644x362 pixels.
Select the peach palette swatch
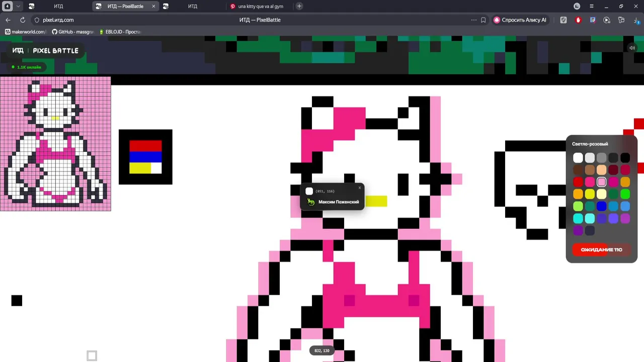click(x=602, y=170)
